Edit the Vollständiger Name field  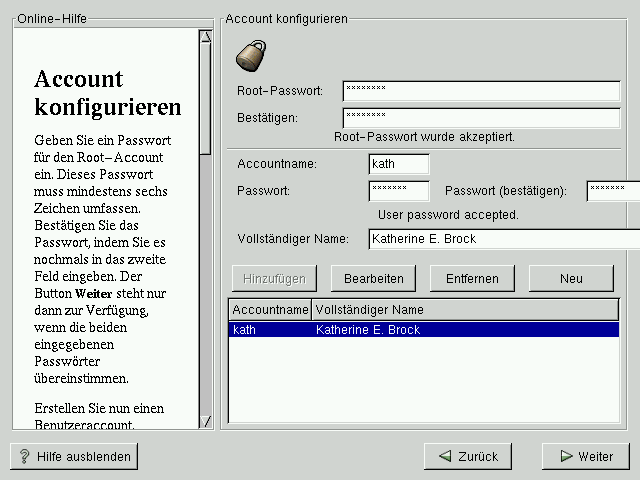pyautogui.click(x=503, y=239)
